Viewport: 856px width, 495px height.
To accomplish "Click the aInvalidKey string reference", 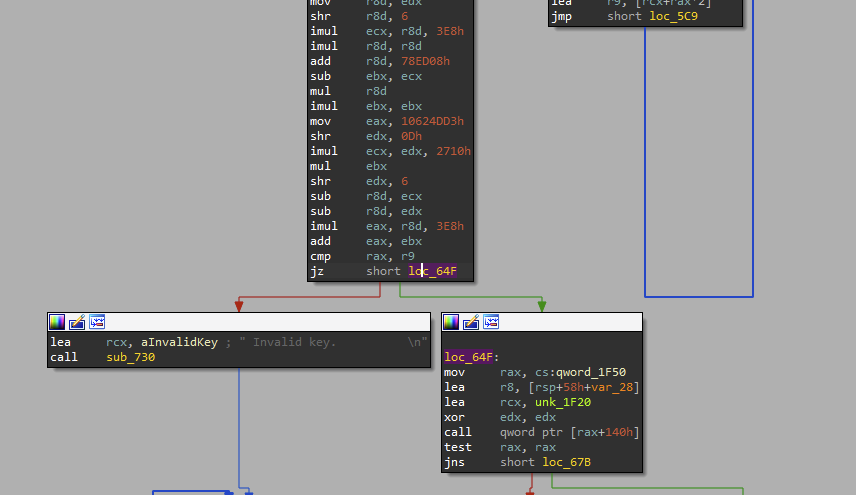I will click(x=179, y=342).
